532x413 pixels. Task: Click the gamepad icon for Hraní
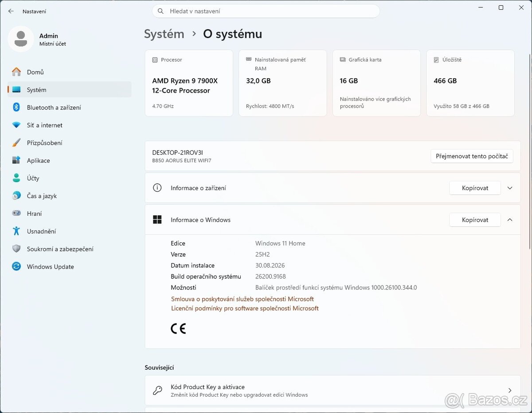pos(16,213)
